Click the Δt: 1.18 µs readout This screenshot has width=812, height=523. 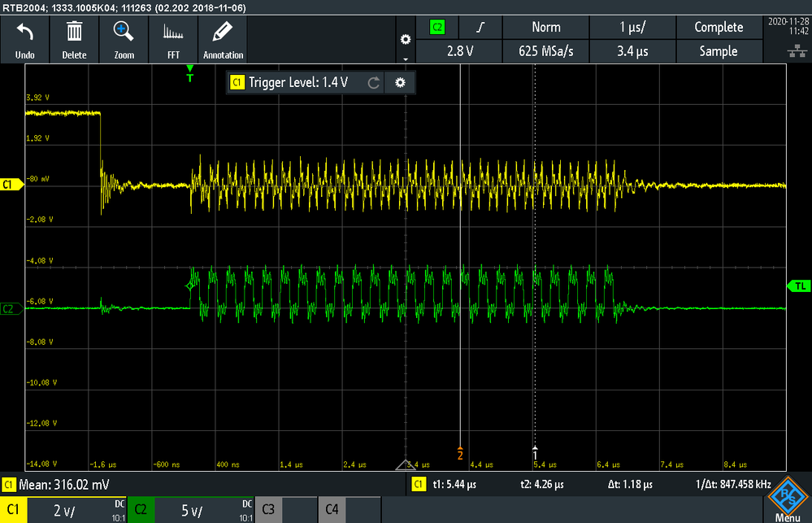point(630,485)
